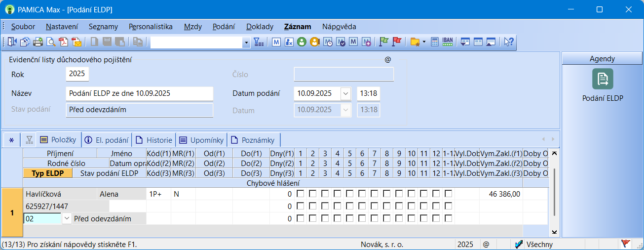Screen dimensions: 644x250
Task: Tick month 1 checkbox in Havlíčková's first row
Action: pos(301,194)
